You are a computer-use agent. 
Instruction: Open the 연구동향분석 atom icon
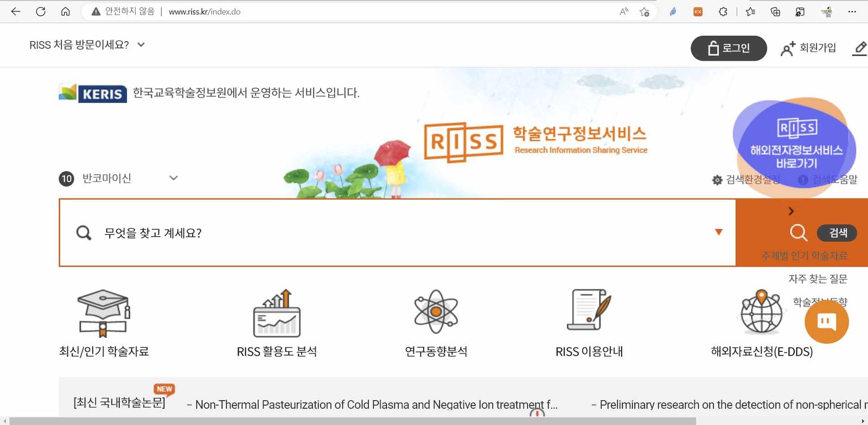point(436,312)
